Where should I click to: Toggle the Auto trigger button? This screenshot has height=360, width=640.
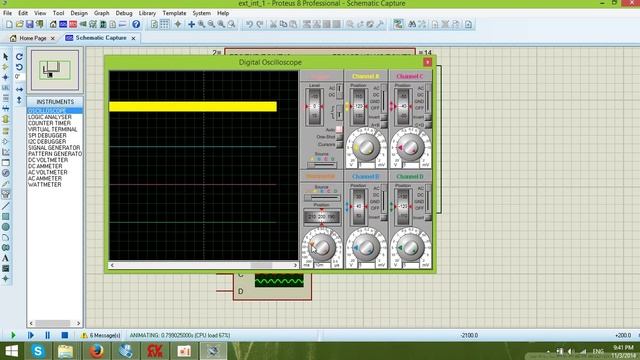[x=339, y=130]
